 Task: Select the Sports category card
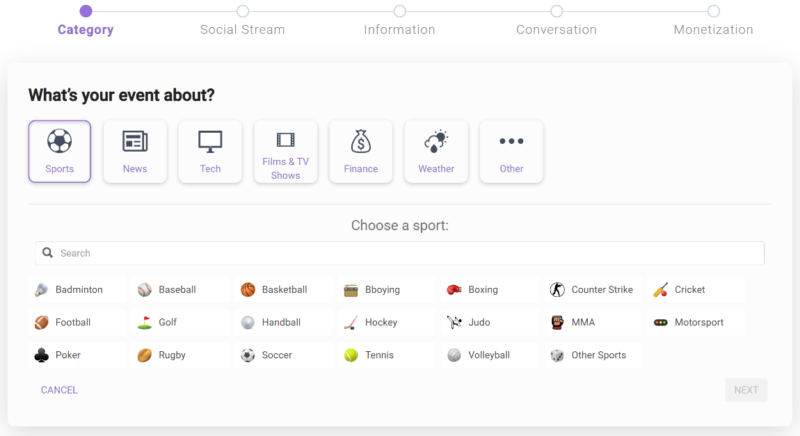coord(60,151)
